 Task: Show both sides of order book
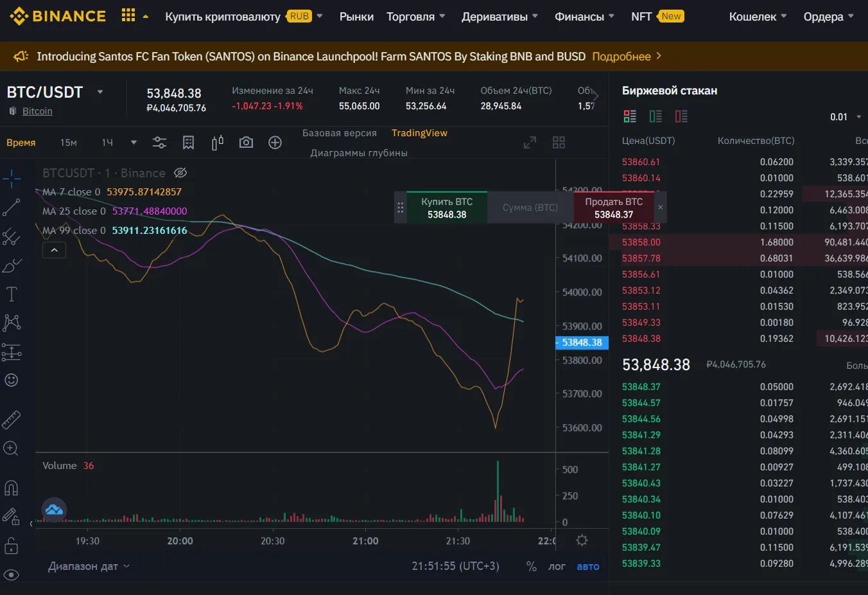(x=630, y=116)
